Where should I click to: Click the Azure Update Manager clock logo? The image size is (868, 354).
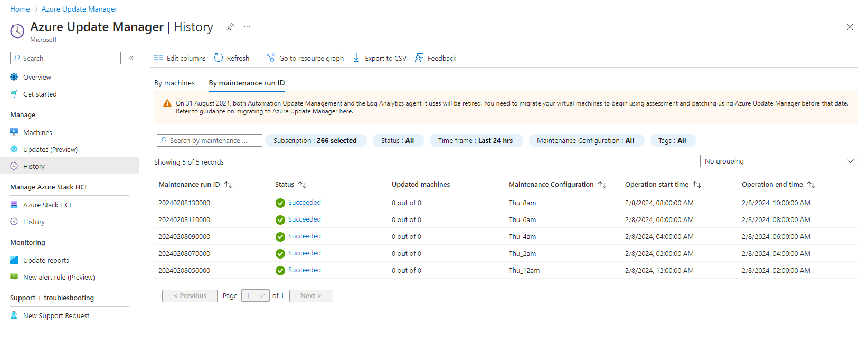(x=17, y=31)
